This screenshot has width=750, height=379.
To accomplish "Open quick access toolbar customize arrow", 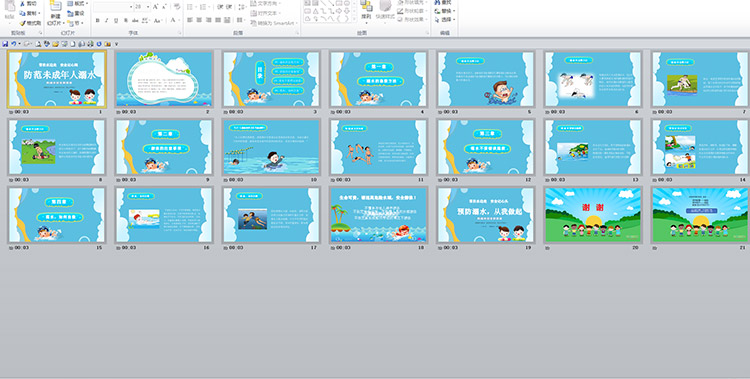I will pos(116,44).
